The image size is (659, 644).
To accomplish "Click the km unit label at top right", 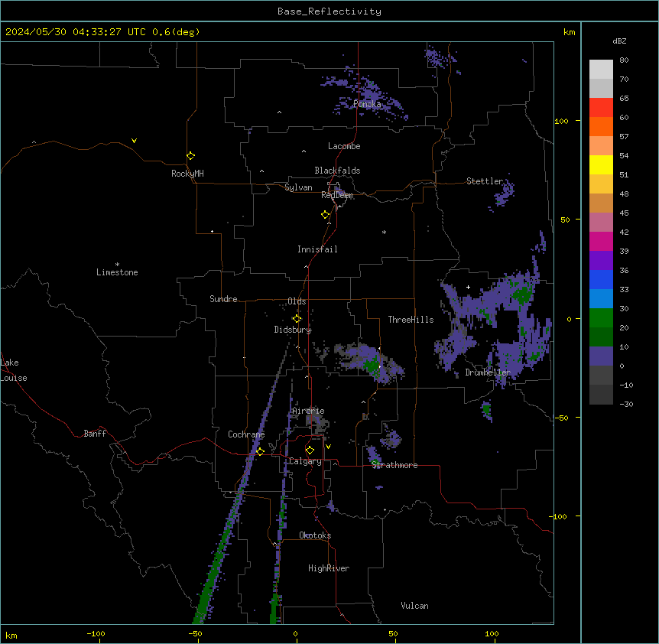I will [x=569, y=32].
